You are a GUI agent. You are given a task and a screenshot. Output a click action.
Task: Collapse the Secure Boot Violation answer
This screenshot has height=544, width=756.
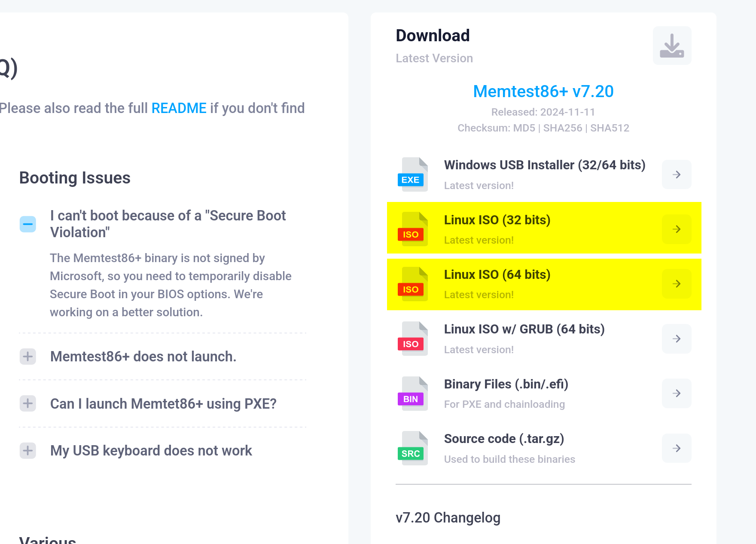28,224
